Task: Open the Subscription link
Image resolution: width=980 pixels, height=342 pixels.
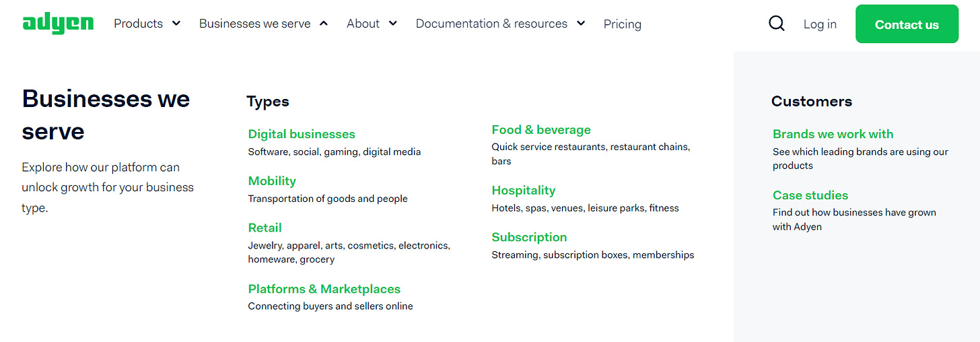Action: [x=529, y=237]
